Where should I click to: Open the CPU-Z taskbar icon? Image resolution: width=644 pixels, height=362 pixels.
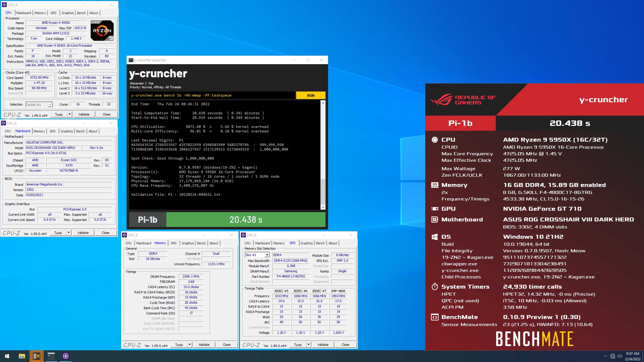(66, 356)
